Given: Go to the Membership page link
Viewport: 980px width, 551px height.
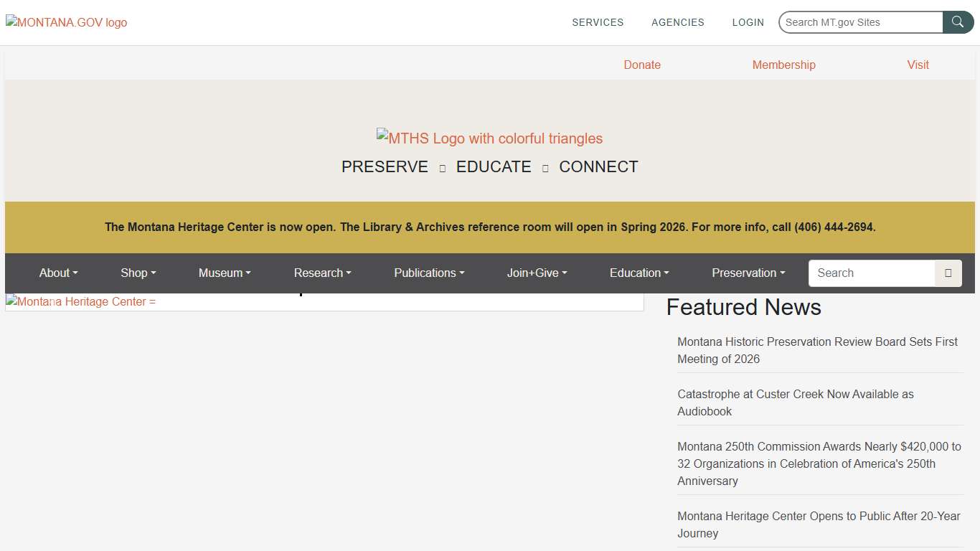Looking at the screenshot, I should point(783,65).
